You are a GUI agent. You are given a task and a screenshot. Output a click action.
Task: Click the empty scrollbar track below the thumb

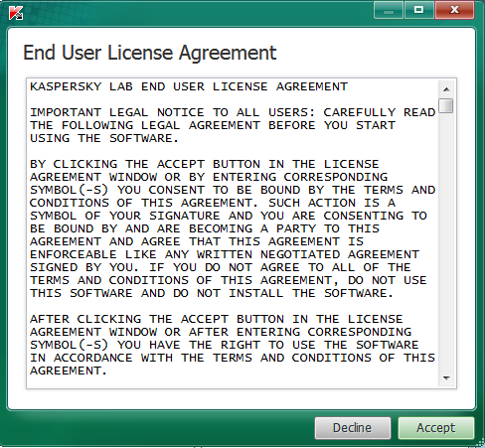(x=446, y=241)
